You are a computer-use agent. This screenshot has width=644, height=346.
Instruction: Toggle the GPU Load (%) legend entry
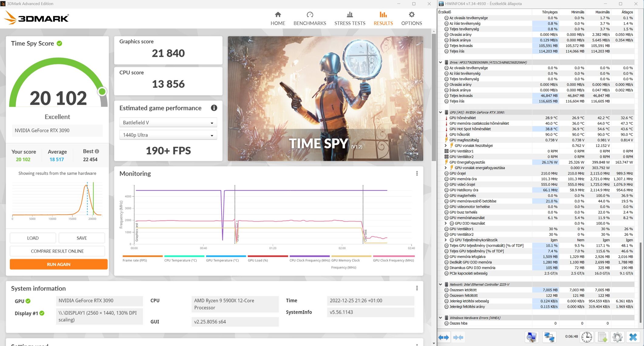[267, 258]
